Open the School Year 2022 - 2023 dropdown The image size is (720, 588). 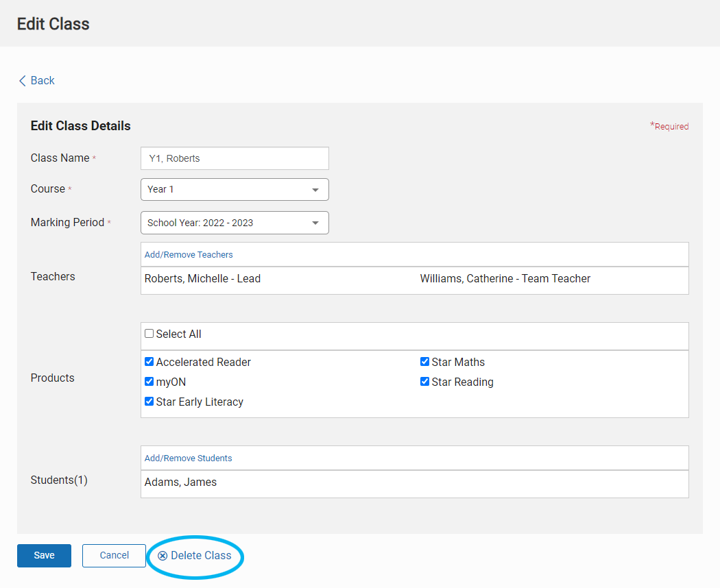pos(235,223)
